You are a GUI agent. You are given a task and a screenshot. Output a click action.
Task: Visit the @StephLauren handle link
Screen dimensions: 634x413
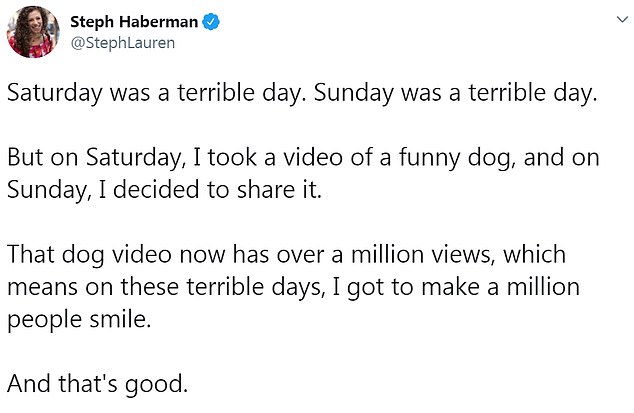[x=123, y=43]
